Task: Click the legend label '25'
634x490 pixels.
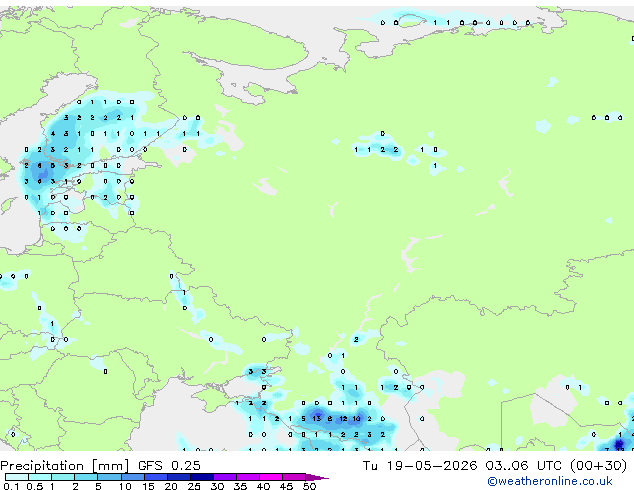Action: coord(194,486)
